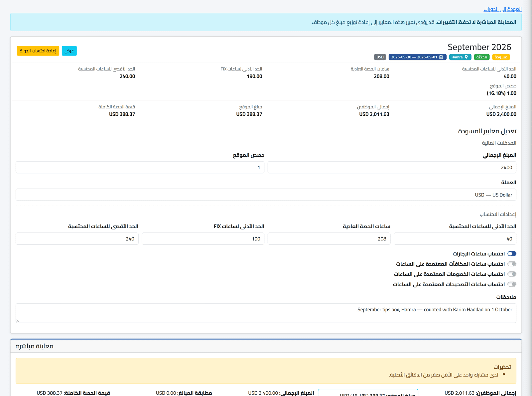Toggle the احتساب ساعات الإجازات switch
Image resolution: width=532 pixels, height=396 pixels.
[512, 254]
